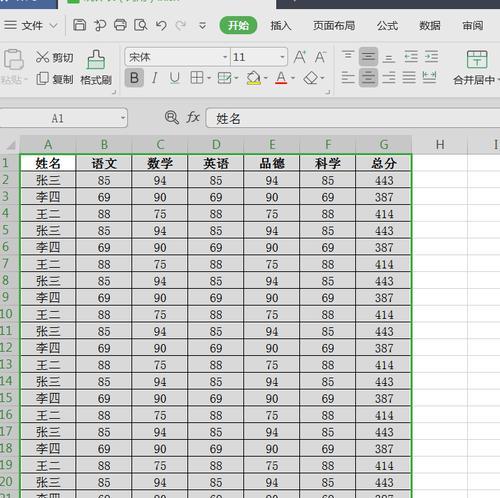Open Print Preview icon
Screen dimensions: 500x498
(x=141, y=25)
